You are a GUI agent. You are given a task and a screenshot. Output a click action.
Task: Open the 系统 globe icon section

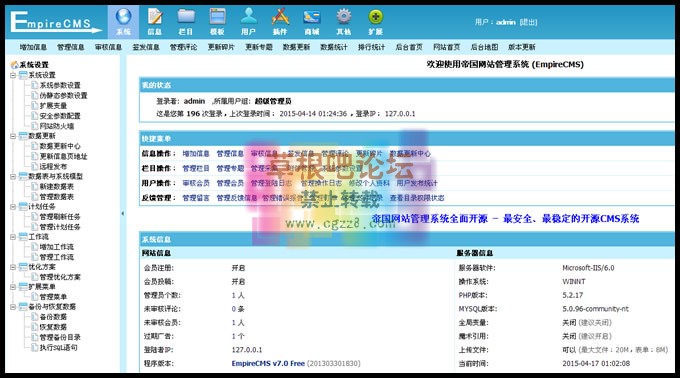[x=123, y=22]
